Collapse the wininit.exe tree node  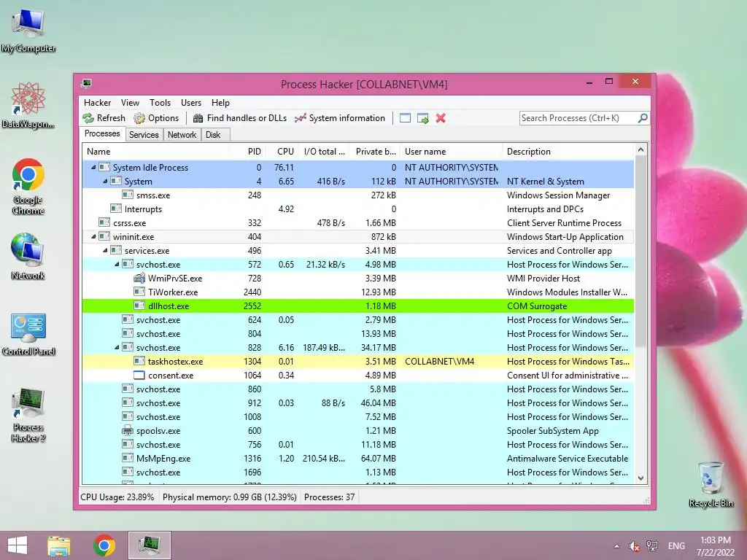click(93, 237)
